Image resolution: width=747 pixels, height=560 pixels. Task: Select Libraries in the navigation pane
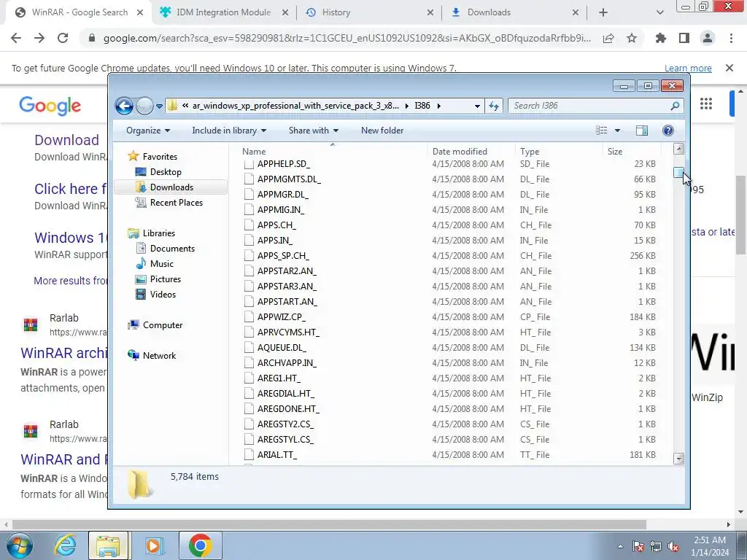click(x=158, y=233)
